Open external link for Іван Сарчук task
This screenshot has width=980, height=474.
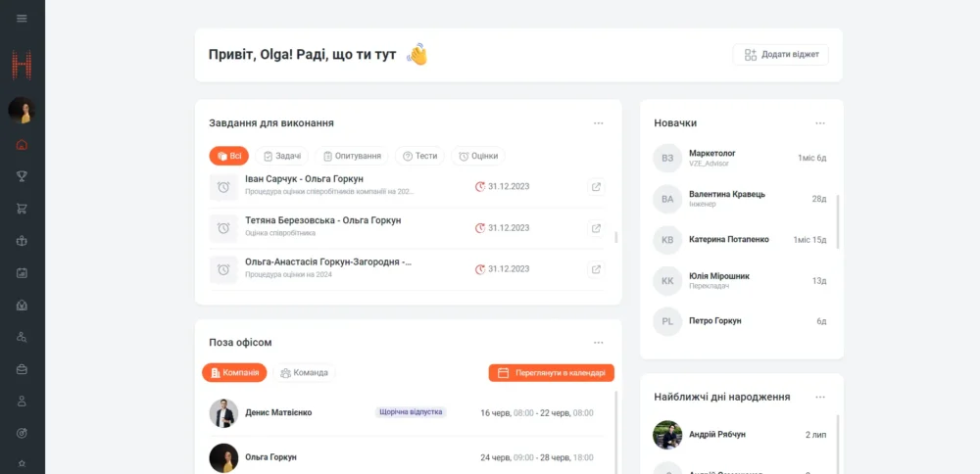595,186
